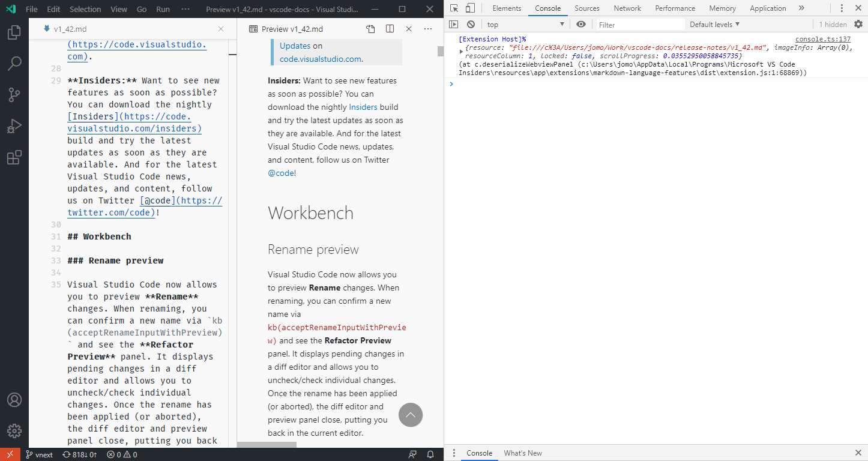This screenshot has height=461, width=868.
Task: Switch to the Application tab in DevTools
Action: [768, 8]
